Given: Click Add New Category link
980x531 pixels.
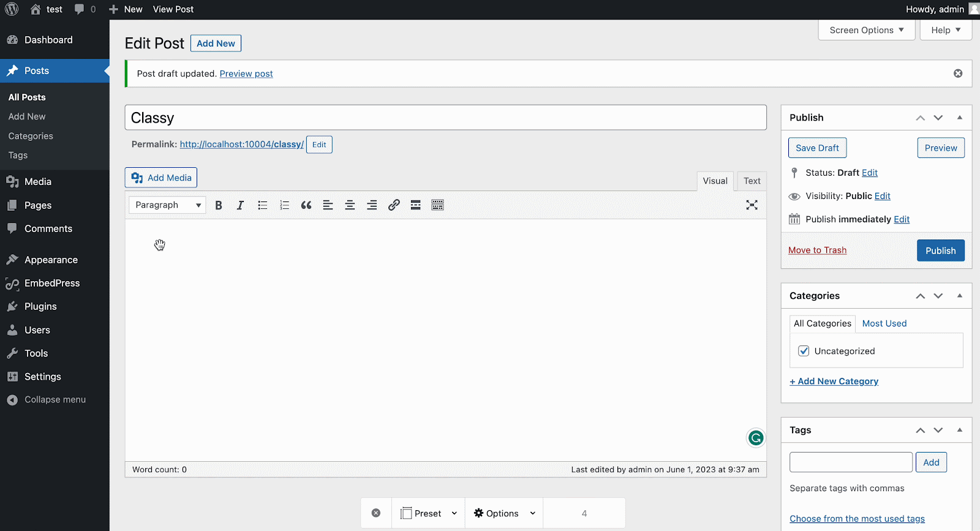Looking at the screenshot, I should [834, 381].
